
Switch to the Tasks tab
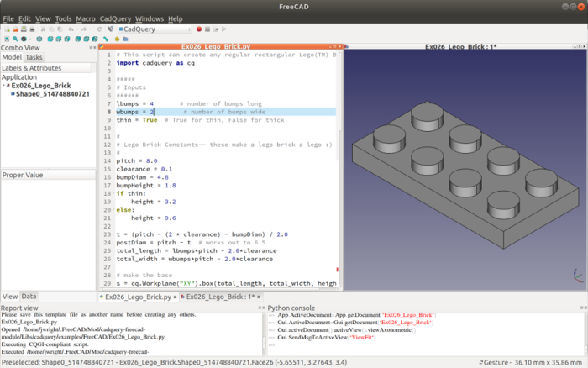[x=34, y=57]
